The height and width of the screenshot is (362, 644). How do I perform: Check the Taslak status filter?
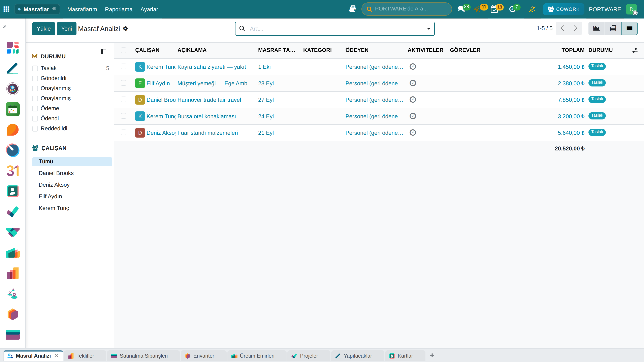[35, 68]
